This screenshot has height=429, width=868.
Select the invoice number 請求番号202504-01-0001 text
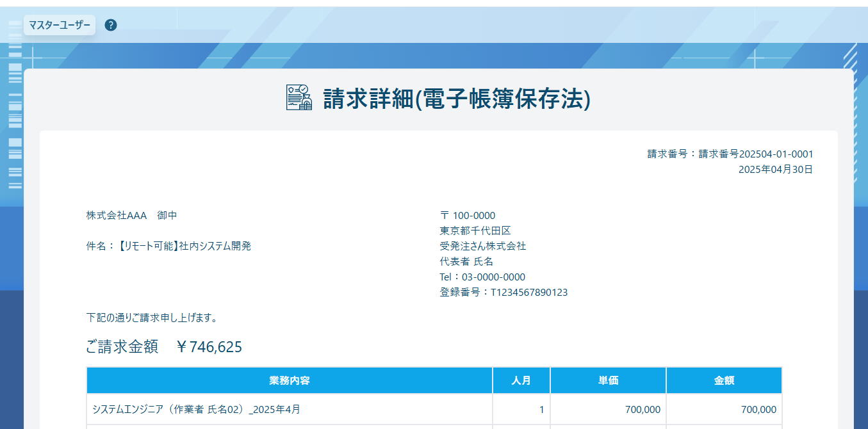(756, 154)
